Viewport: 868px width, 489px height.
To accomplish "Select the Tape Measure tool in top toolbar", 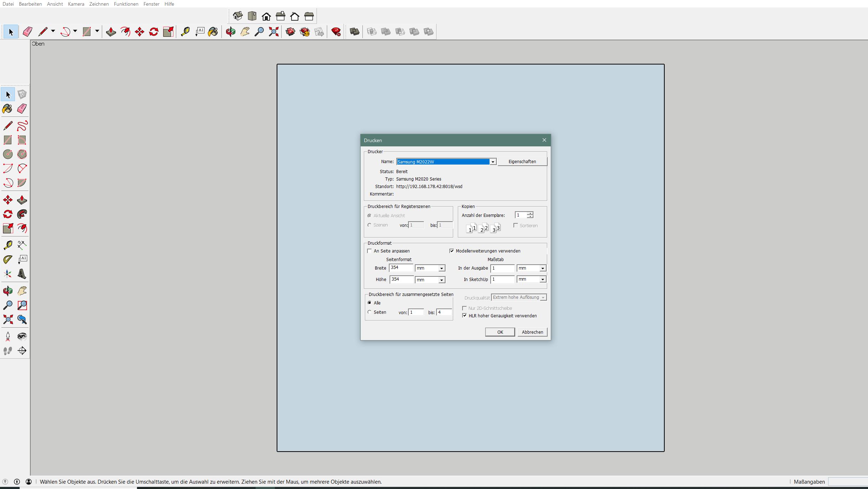I will pos(185,32).
